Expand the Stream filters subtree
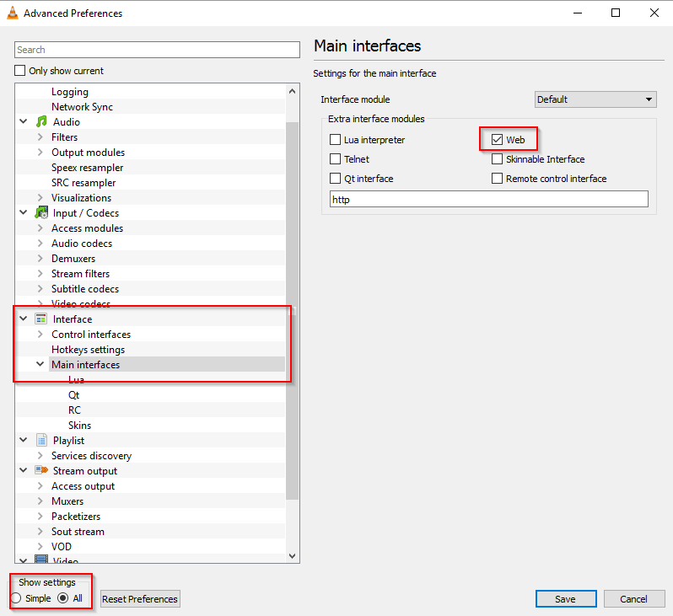 click(40, 273)
